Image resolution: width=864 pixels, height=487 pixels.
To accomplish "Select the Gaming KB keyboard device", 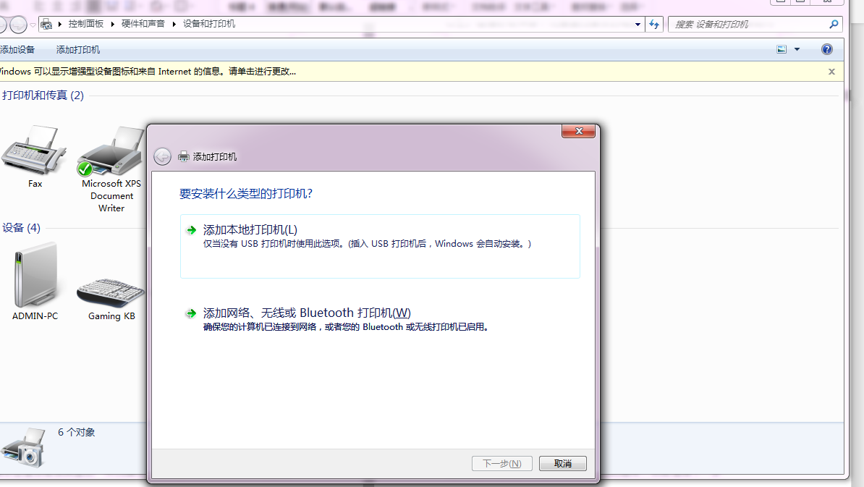I will 111,290.
